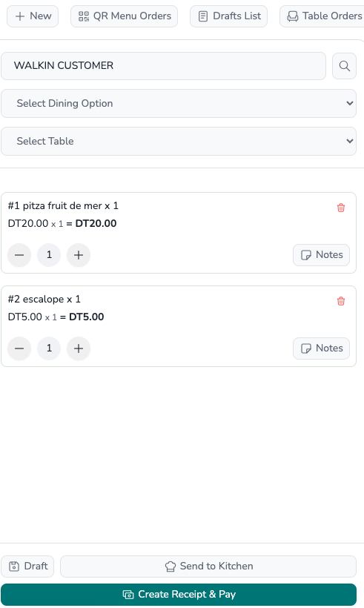Decrease escalope quantity with minus button
The height and width of the screenshot is (608, 364).
(x=19, y=348)
